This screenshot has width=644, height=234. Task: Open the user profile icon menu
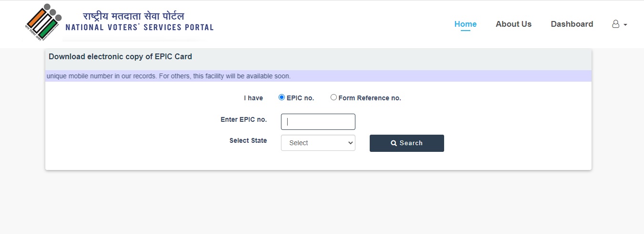[615, 24]
